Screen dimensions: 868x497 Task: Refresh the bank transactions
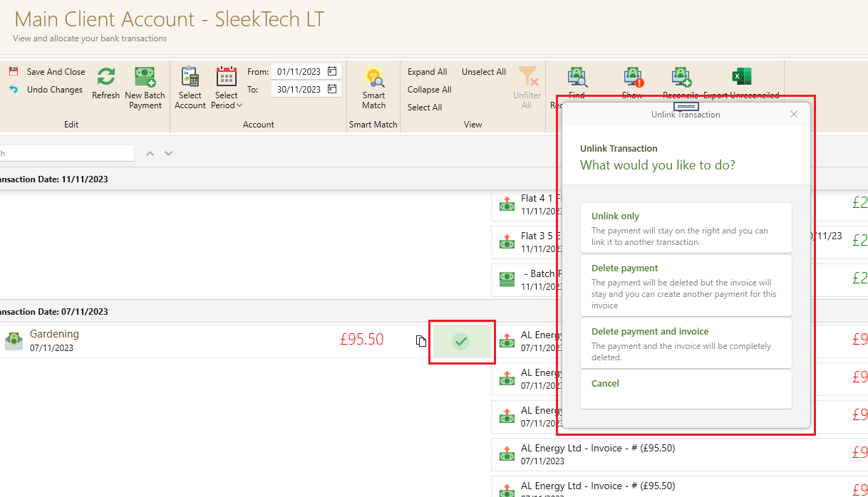106,83
